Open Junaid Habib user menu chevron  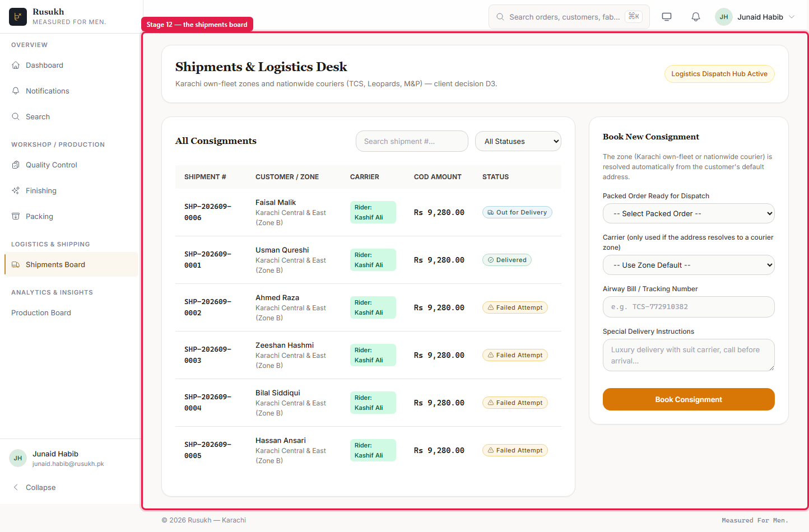tap(792, 17)
